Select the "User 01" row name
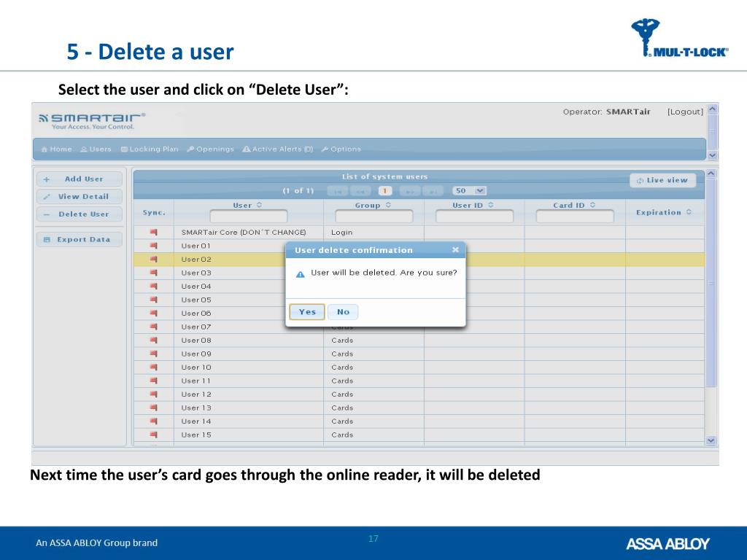The image size is (747, 560). point(196,246)
